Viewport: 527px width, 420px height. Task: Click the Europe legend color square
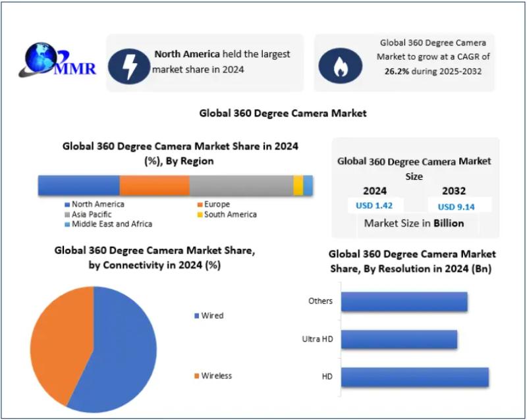point(199,205)
